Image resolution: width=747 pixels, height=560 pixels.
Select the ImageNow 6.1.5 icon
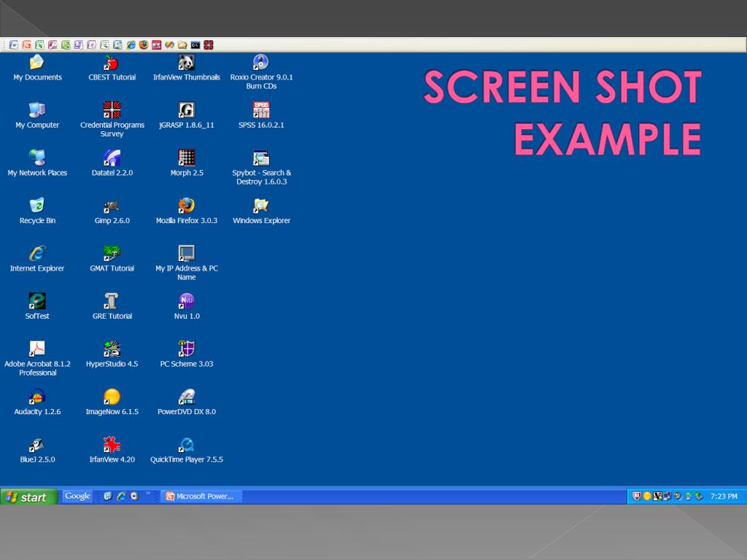tap(112, 402)
